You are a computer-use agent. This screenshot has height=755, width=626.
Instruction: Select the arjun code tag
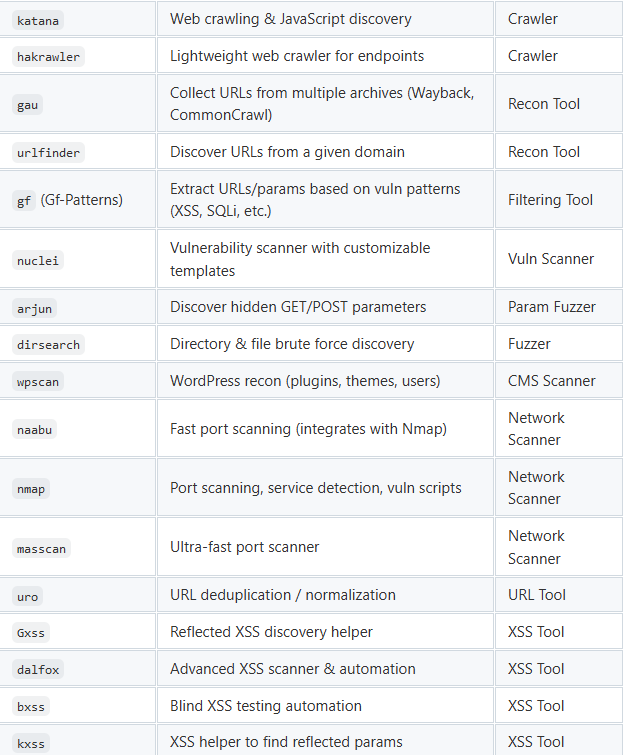point(34,309)
